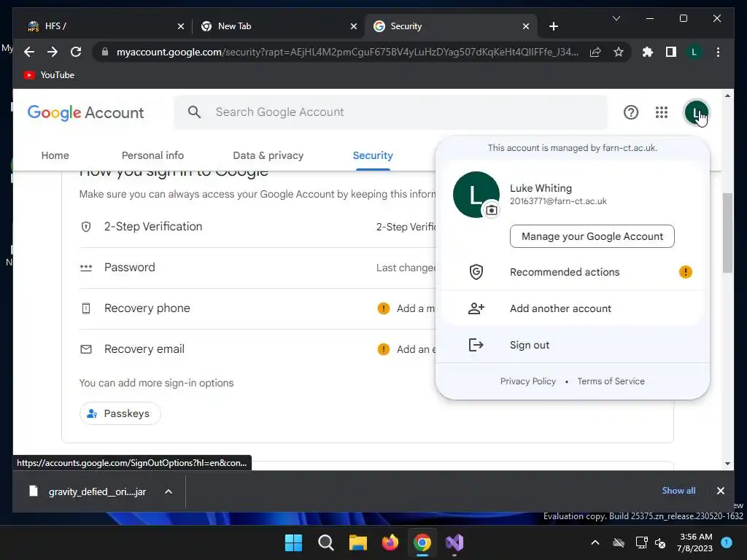Open a new browser tab
Screen dimensions: 747x560
pyautogui.click(x=553, y=26)
